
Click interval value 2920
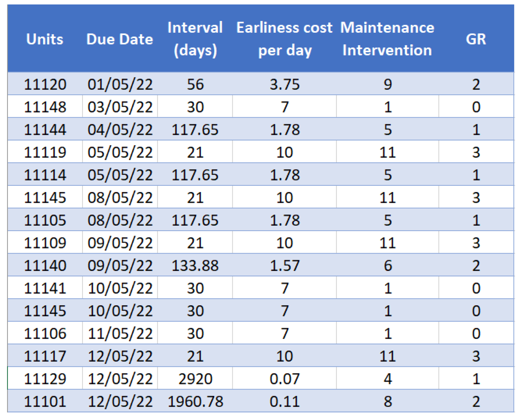(195, 379)
